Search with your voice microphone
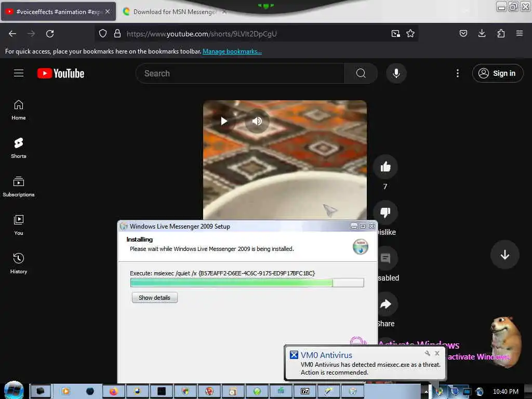Screen dimensions: 532x399 [396, 73]
